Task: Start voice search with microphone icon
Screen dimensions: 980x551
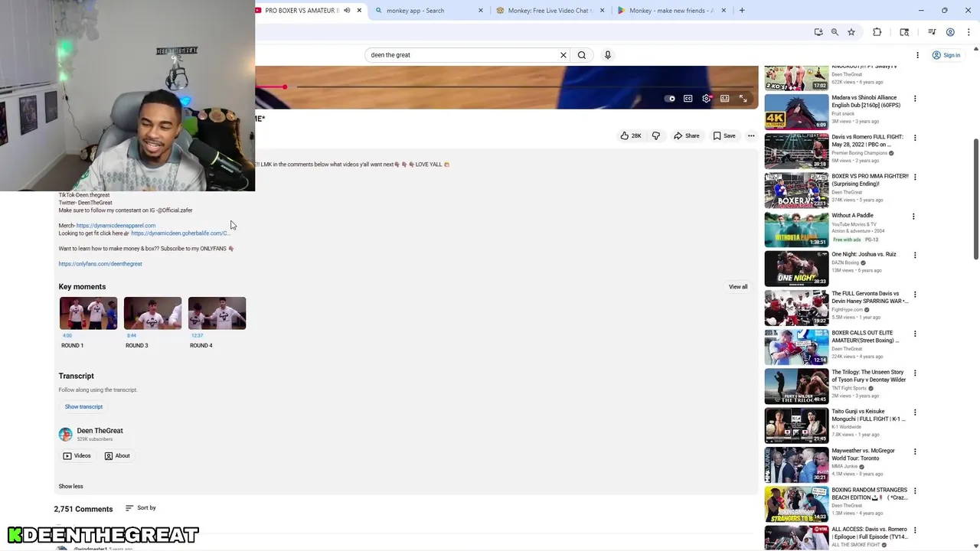Action: tap(608, 55)
